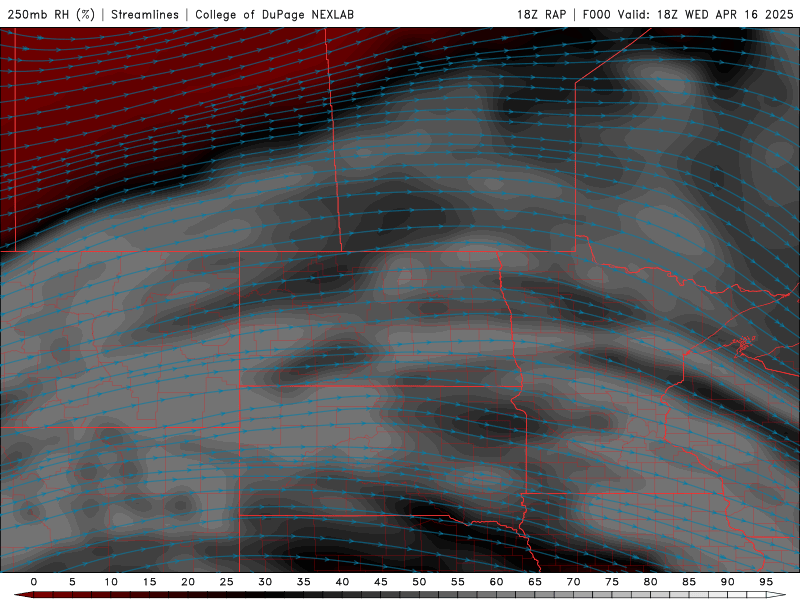
Task: Click the colorbar label "5"
Action: pos(72,582)
